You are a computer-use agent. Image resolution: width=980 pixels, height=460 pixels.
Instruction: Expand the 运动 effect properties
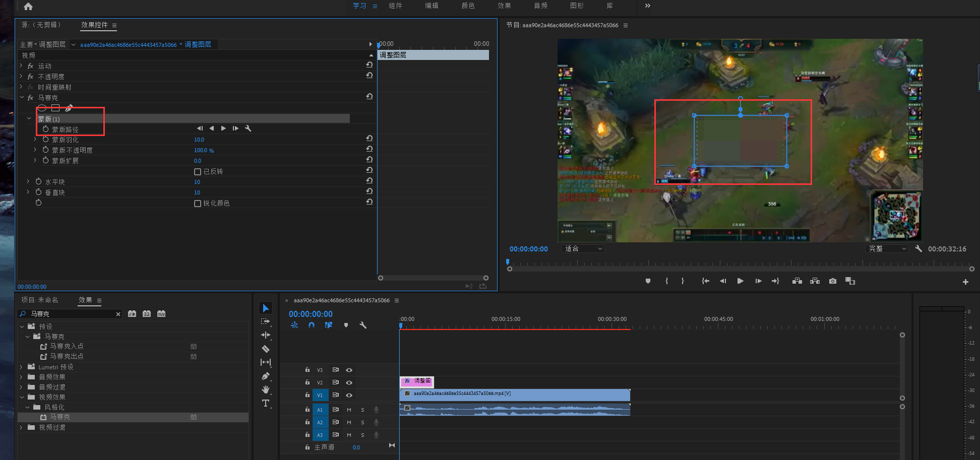(x=21, y=65)
